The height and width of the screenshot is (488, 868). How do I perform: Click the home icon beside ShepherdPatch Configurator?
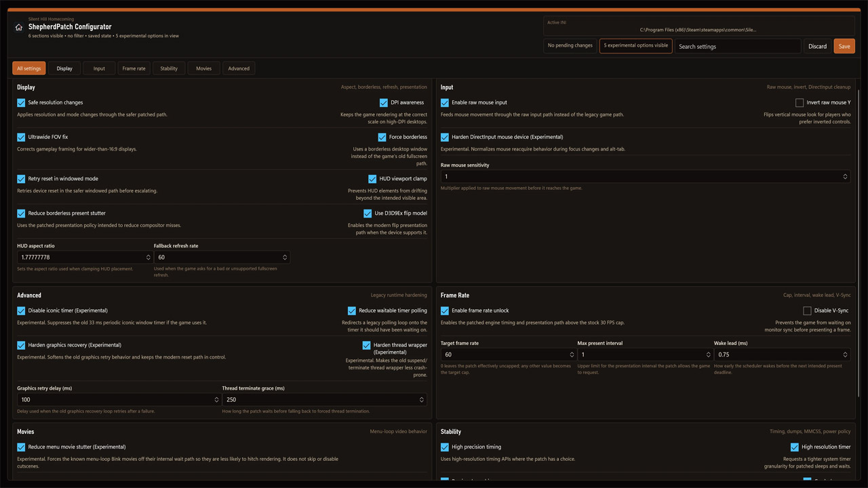point(19,28)
